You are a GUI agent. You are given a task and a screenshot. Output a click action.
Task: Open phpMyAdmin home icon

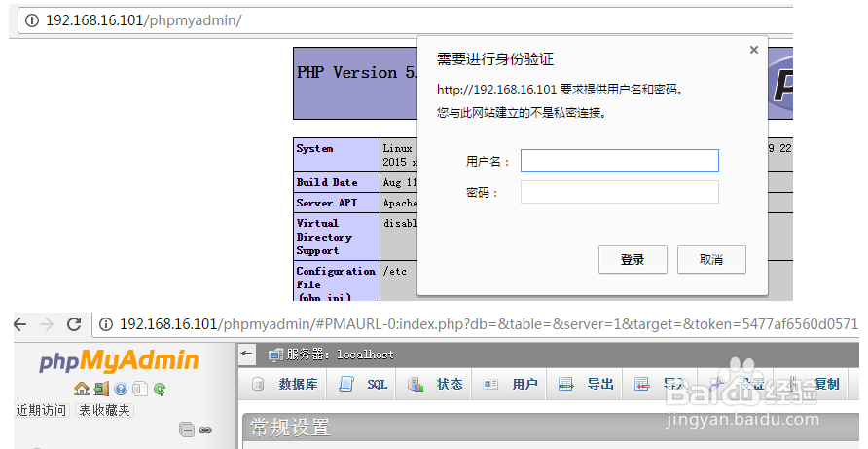(82, 390)
